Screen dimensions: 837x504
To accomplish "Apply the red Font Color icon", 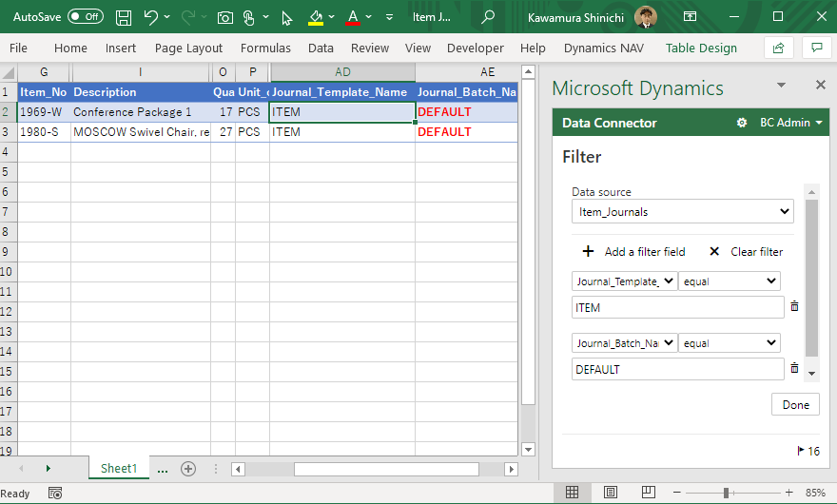I will point(353,18).
